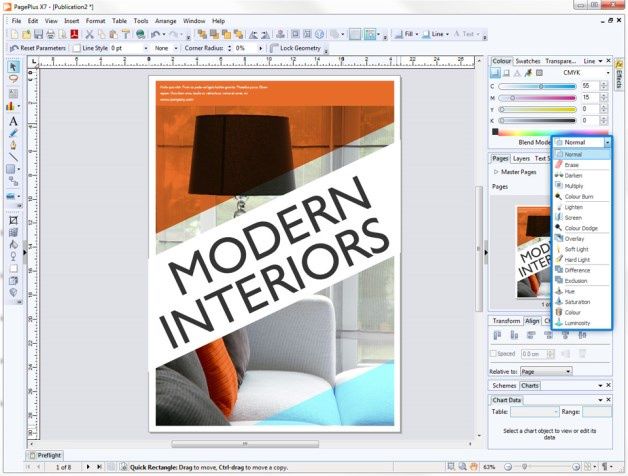Choose Erase blend mode
Viewport: 628px width, 476px height.
point(582,165)
